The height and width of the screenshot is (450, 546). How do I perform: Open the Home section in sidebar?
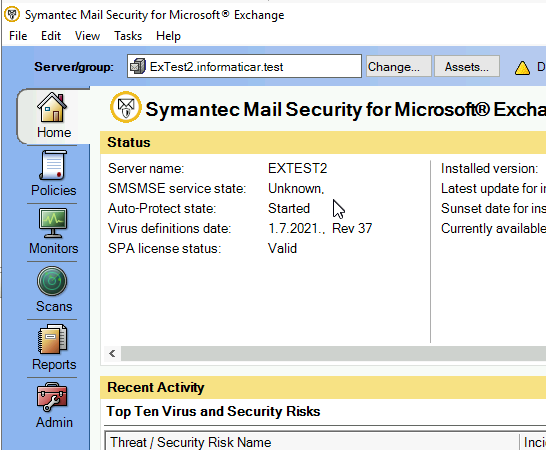click(53, 116)
